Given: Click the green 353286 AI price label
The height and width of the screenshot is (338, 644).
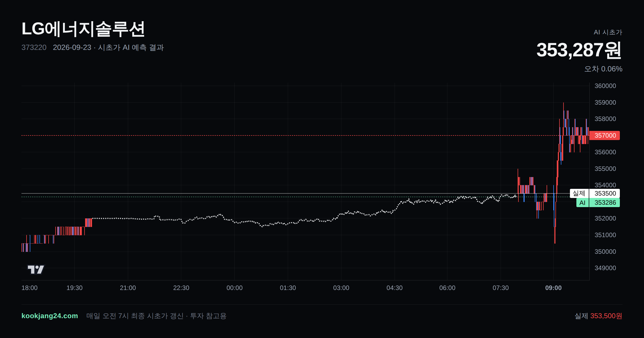Looking at the screenshot, I should tap(604, 203).
